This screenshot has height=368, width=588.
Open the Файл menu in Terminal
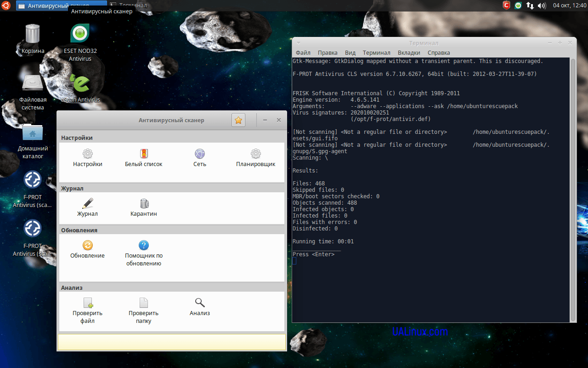(303, 52)
